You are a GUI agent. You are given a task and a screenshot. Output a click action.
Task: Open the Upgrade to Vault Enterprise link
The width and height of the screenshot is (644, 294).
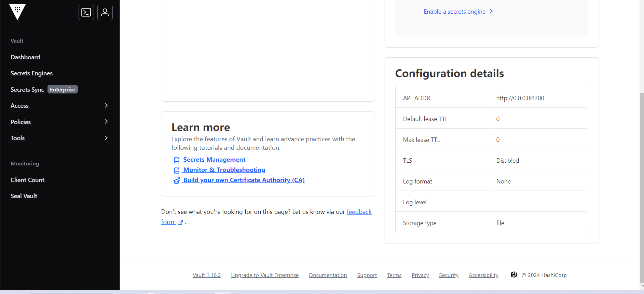tap(265, 275)
